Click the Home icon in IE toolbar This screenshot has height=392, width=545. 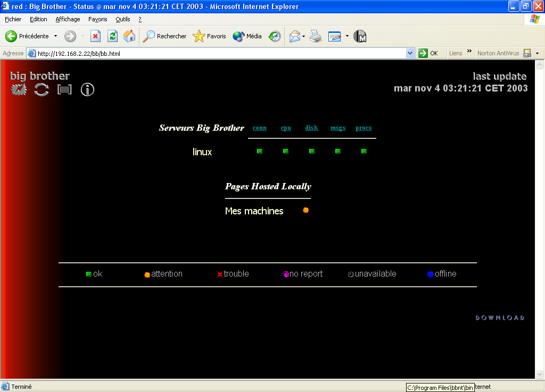point(129,36)
